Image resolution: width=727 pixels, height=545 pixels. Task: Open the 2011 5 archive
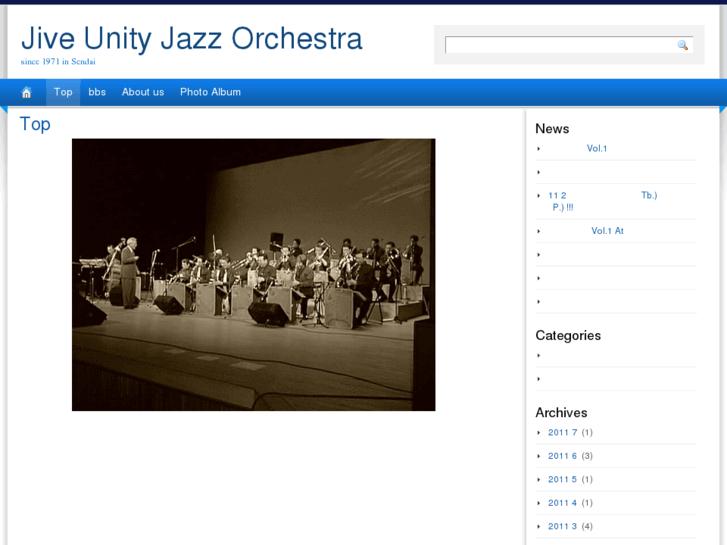click(562, 480)
